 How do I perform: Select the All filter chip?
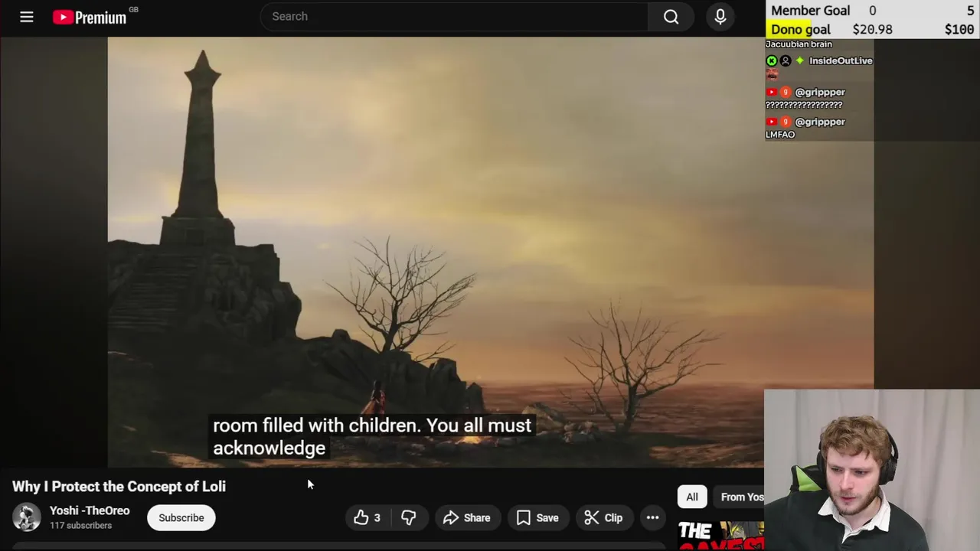(x=692, y=497)
